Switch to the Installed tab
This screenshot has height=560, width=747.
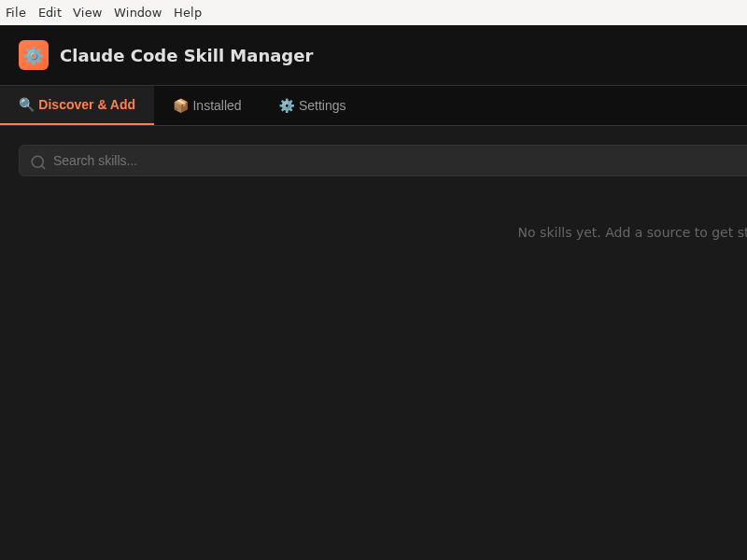pos(207,105)
